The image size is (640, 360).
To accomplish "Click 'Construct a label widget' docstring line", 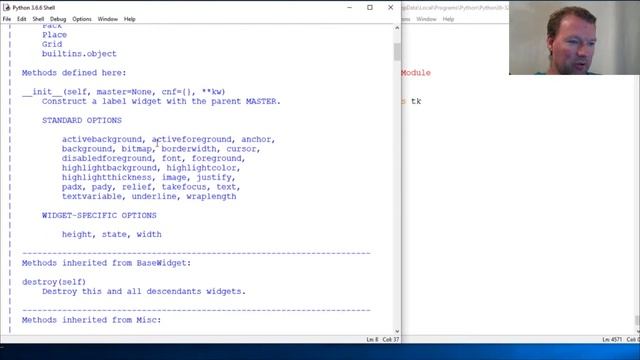I will (x=161, y=101).
